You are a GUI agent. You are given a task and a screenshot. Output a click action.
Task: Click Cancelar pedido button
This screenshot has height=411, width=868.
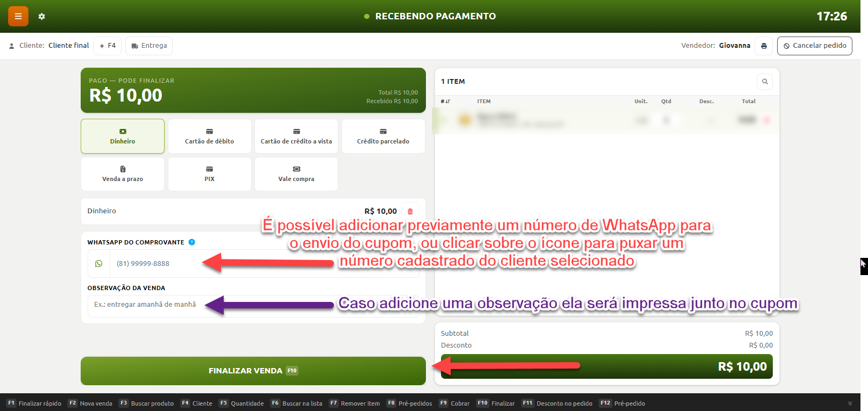point(815,46)
